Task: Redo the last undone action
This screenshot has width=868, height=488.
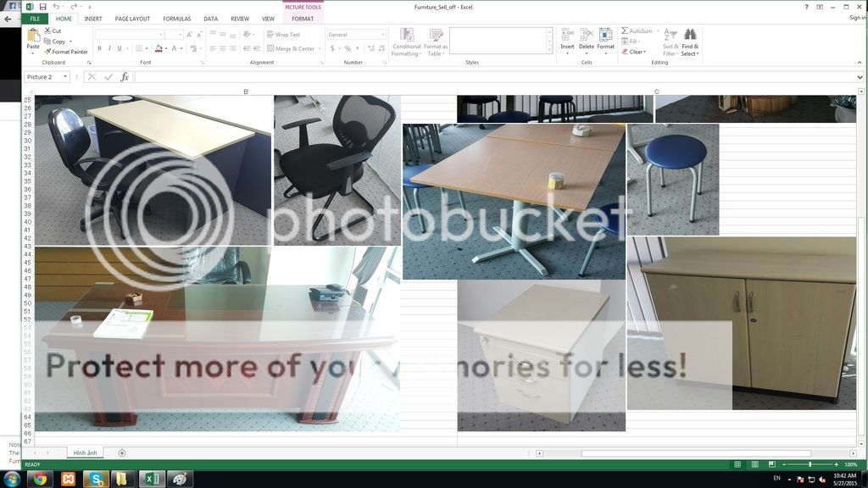Action: tap(74, 7)
